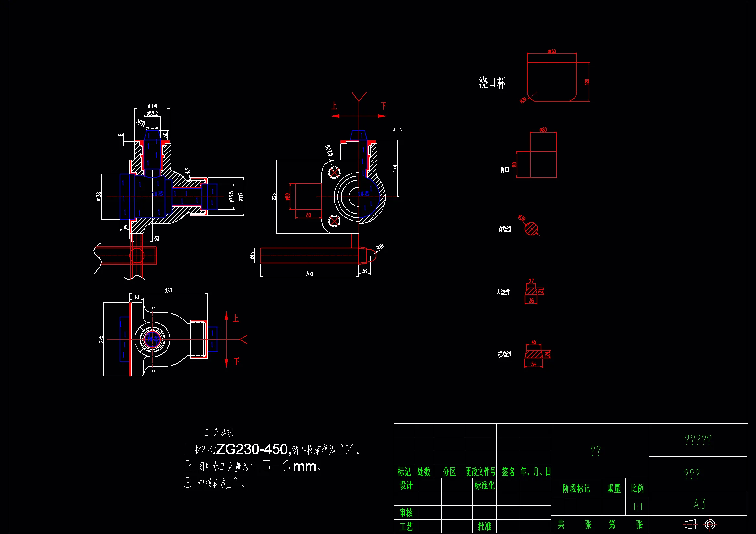Click the parting direction arrow above A-A view

click(359, 116)
